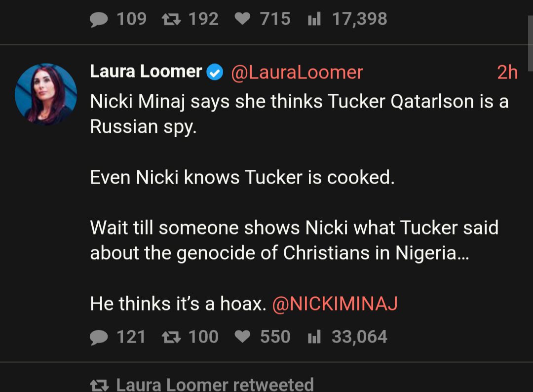Image resolution: width=533 pixels, height=392 pixels.
Task: Toggle the heart icon beside 550
Action: point(242,337)
